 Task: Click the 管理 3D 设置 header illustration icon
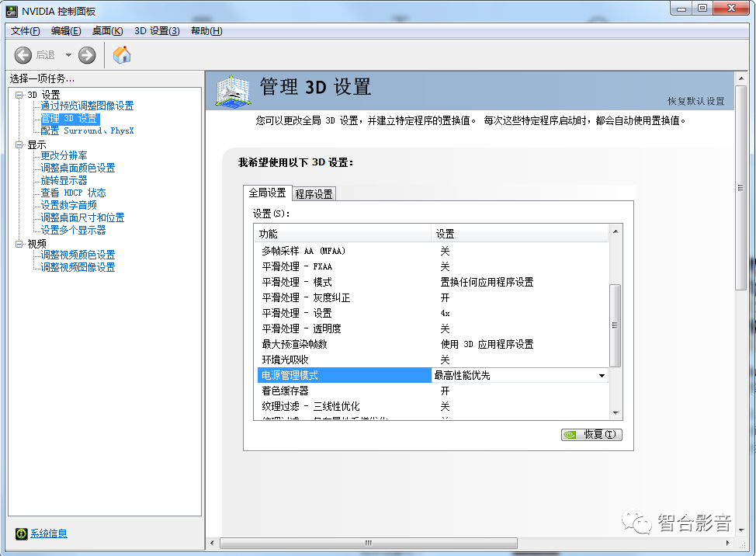tap(234, 91)
